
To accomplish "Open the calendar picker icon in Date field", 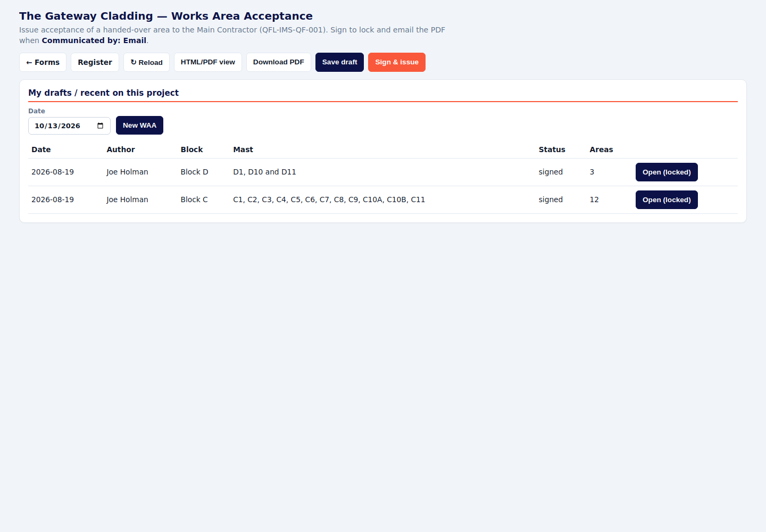I will pyautogui.click(x=100, y=126).
